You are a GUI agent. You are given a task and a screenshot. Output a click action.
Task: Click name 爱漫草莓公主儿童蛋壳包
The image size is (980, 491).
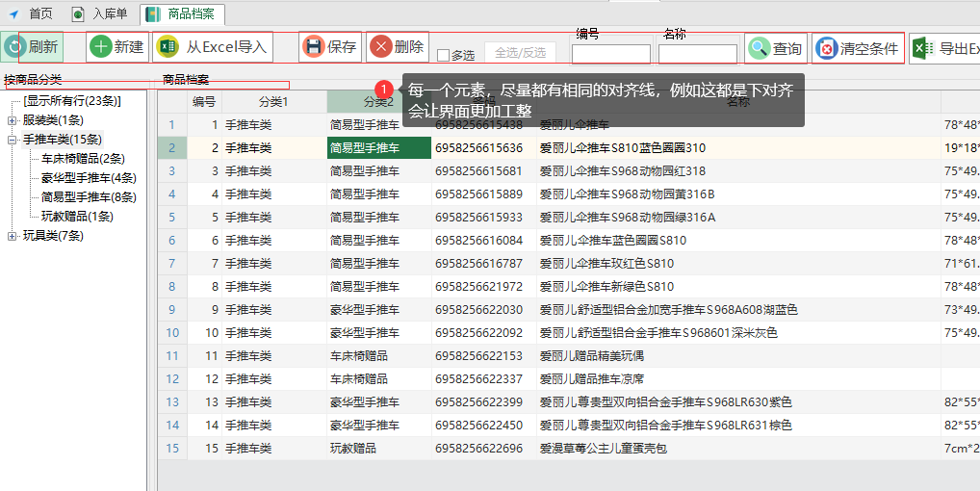click(604, 449)
